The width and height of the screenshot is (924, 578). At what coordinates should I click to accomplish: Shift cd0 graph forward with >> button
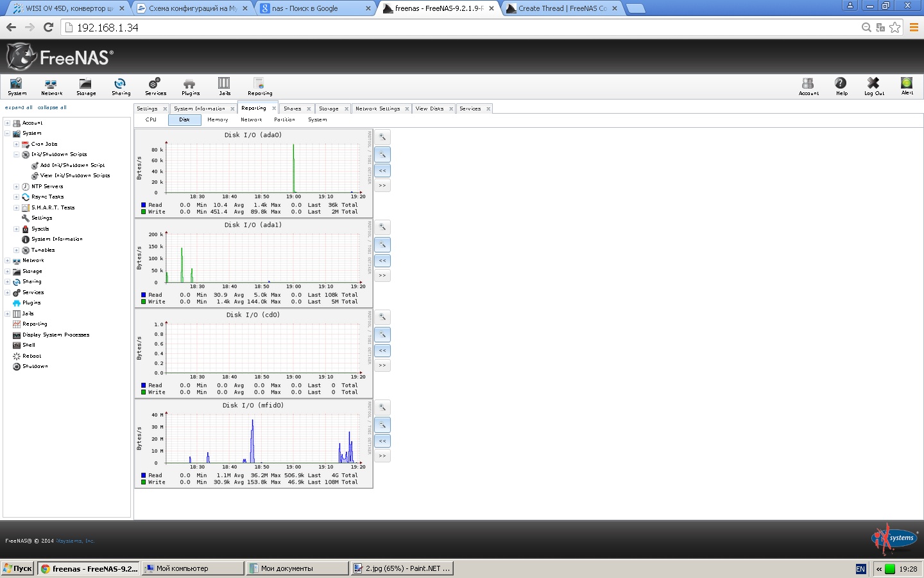pos(382,365)
